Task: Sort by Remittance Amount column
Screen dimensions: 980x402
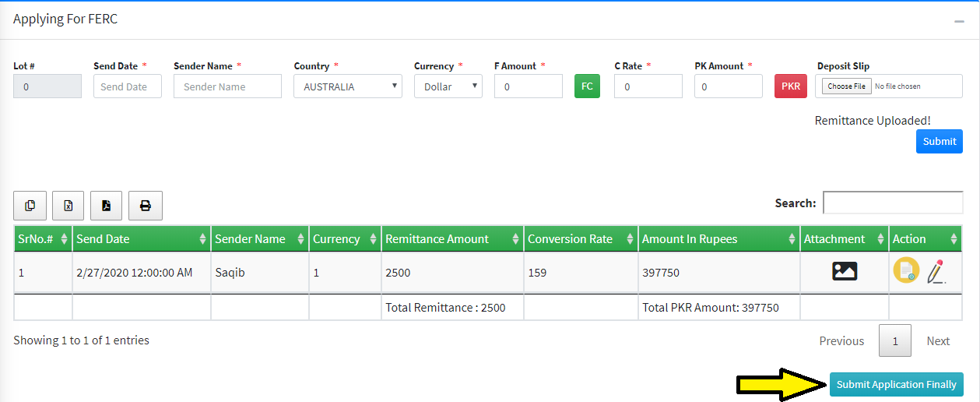Action: (x=452, y=239)
